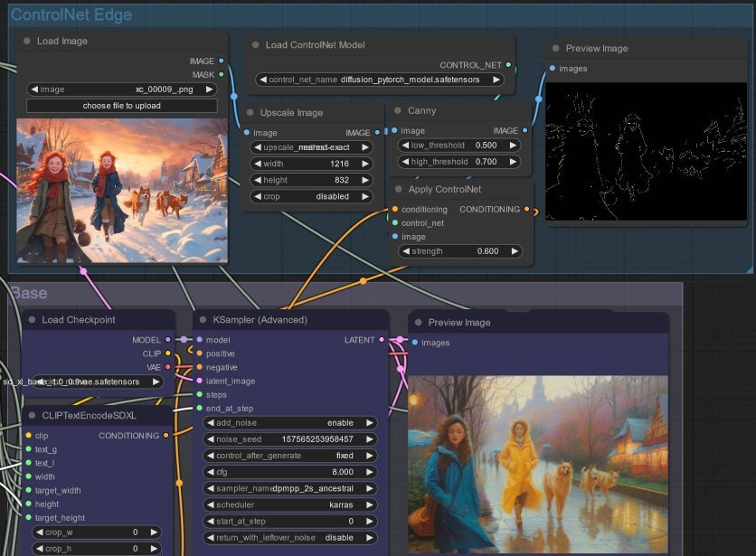Image resolution: width=756 pixels, height=556 pixels.
Task: Click the MASK output port of Load Image
Action: 222,74
